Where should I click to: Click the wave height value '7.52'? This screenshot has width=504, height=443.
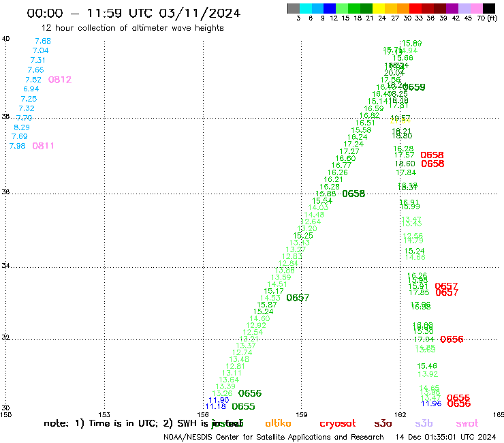tap(33, 80)
